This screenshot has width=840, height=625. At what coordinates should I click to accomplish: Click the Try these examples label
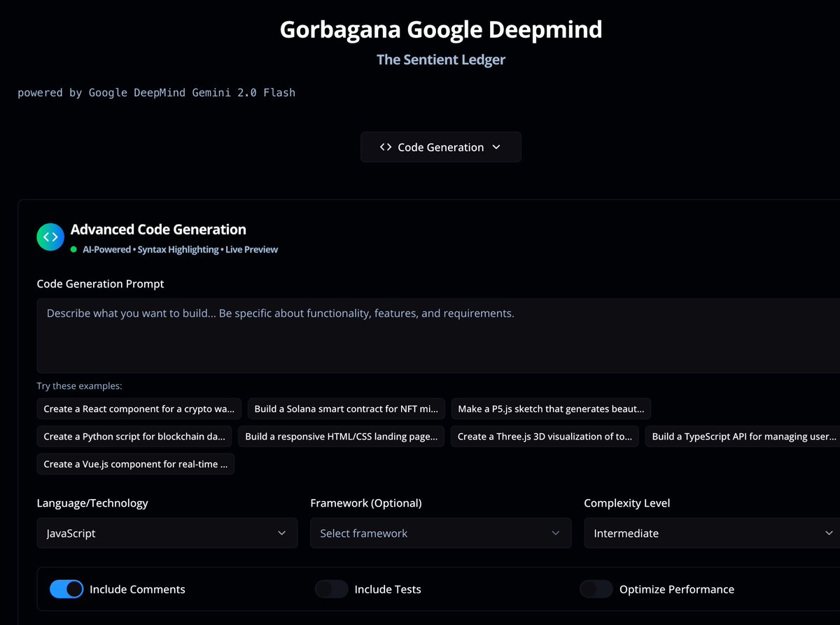pyautogui.click(x=79, y=386)
